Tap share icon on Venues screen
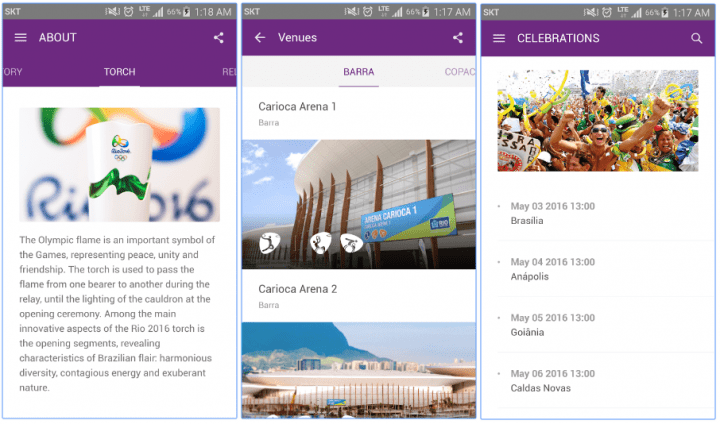The image size is (720, 424). pos(458,38)
